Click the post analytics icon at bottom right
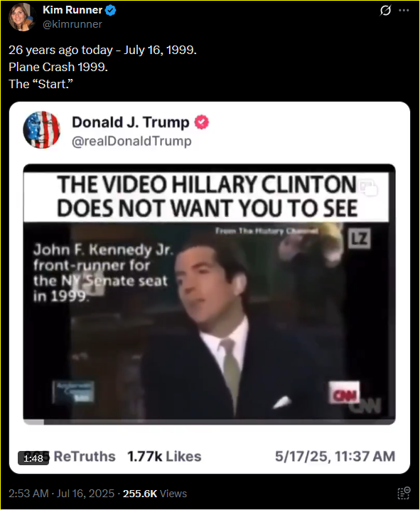This screenshot has width=420, height=510. pos(404,493)
